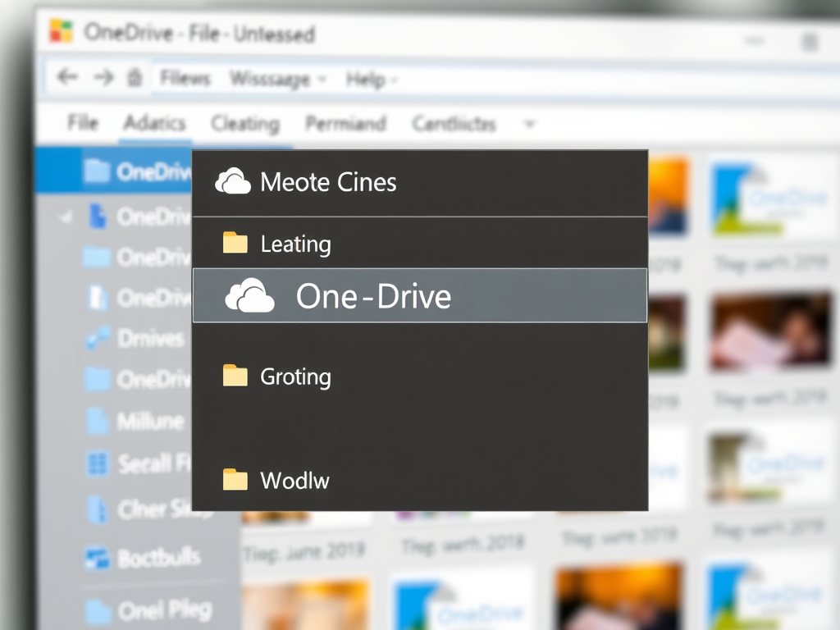Switch to the File ribbon tab
The height and width of the screenshot is (630, 840).
[x=83, y=123]
